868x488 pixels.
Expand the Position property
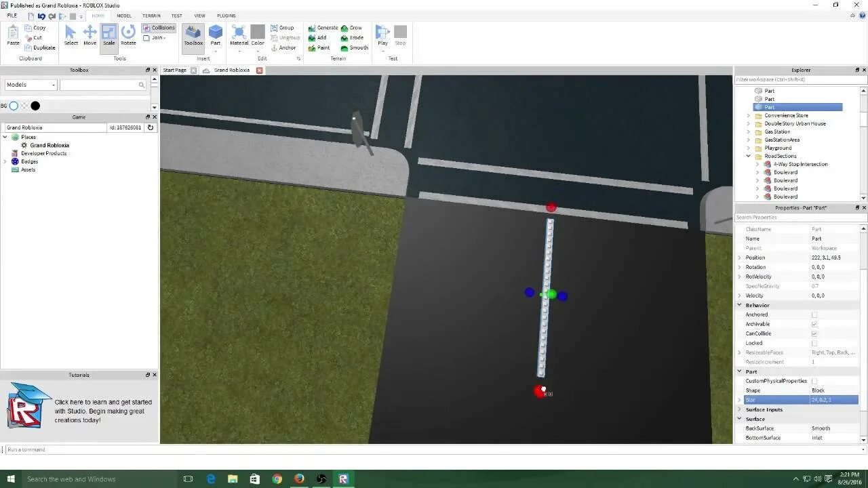(x=740, y=258)
